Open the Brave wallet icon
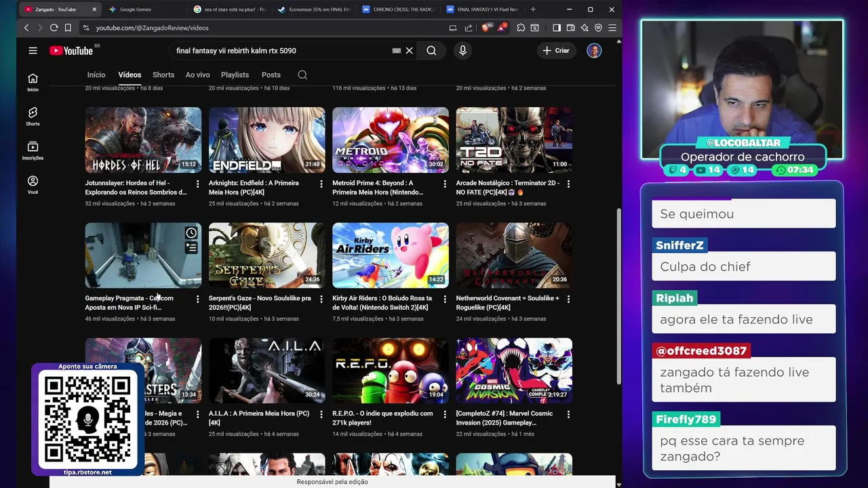Viewport: 868px width, 488px height. (570, 28)
